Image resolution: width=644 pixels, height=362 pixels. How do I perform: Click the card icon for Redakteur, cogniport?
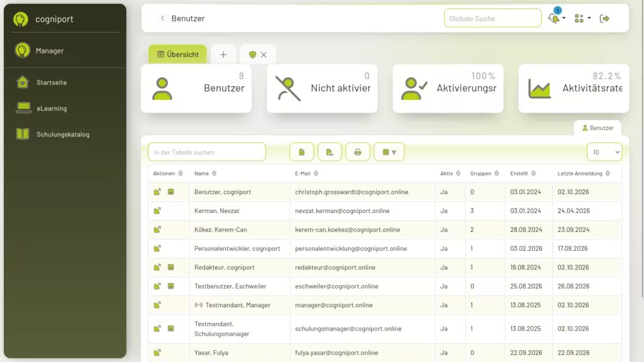(x=171, y=267)
